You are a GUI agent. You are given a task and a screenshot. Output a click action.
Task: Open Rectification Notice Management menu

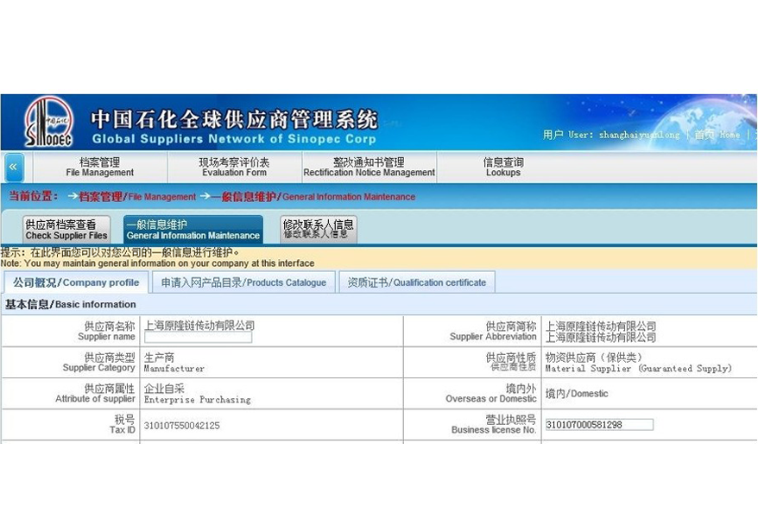[x=370, y=168]
